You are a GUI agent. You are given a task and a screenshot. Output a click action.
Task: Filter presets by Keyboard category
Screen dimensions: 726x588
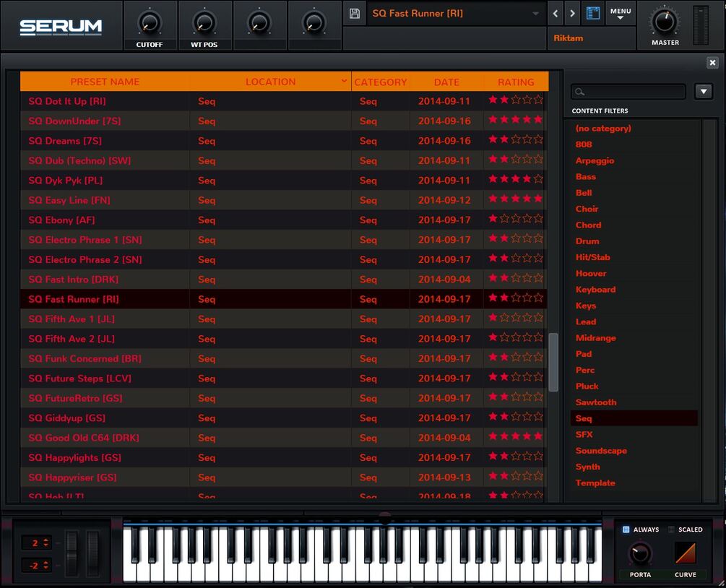tap(595, 290)
